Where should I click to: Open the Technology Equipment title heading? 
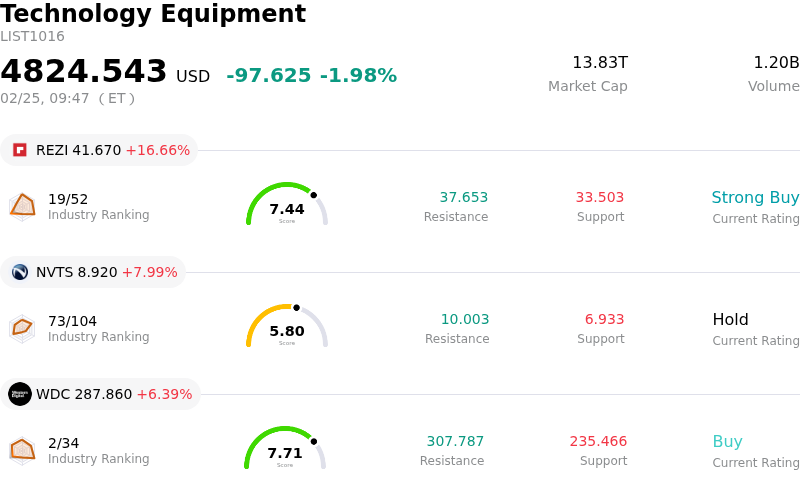[153, 14]
